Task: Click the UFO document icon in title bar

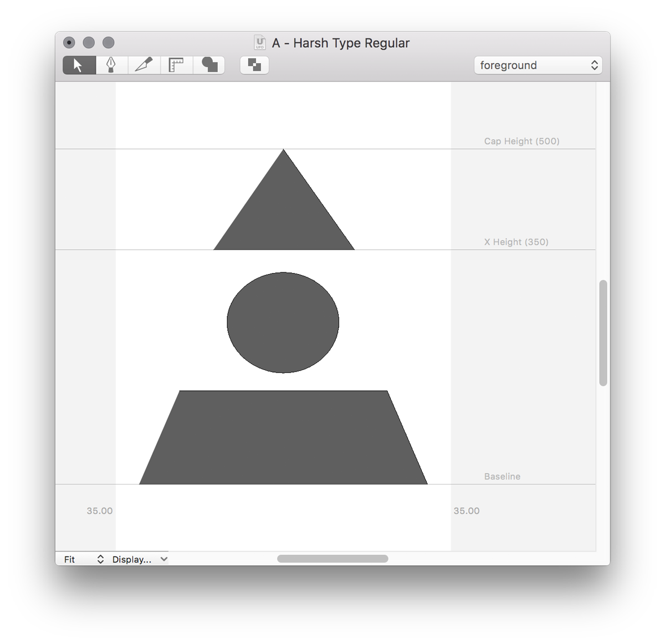Action: (x=259, y=43)
